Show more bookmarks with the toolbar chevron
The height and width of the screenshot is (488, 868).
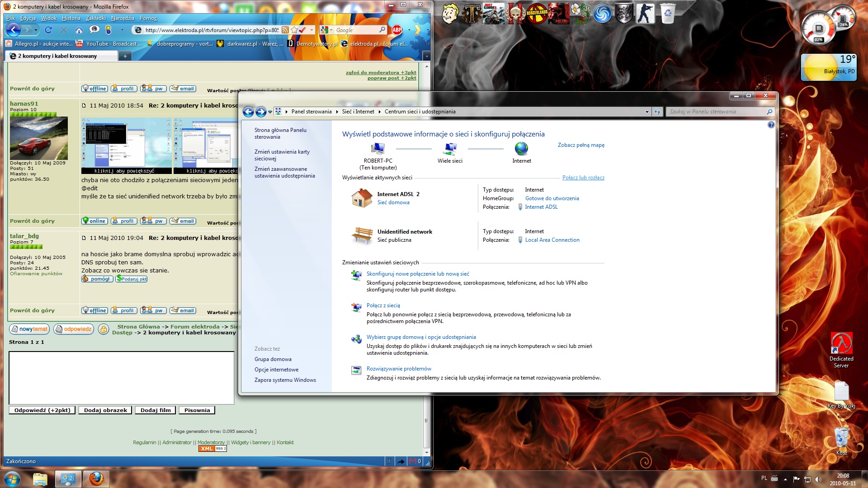(x=427, y=44)
